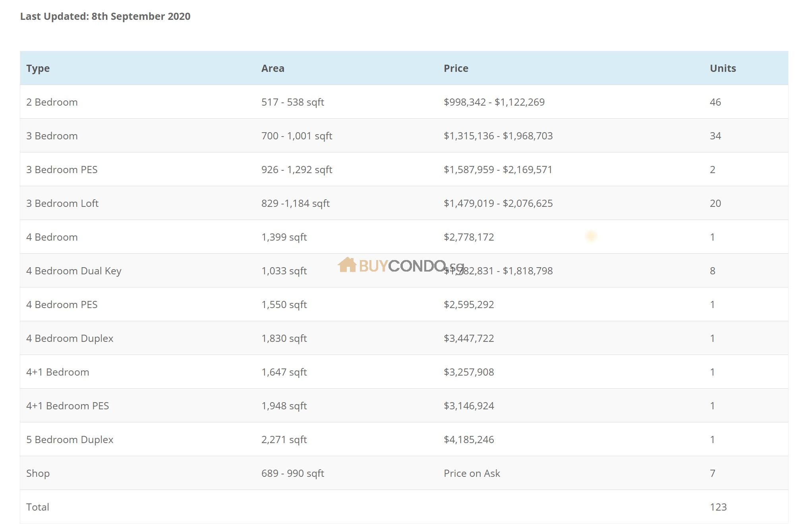Image resolution: width=802 pixels, height=532 pixels.
Task: Select the 2 Bedroom row label
Action: (x=52, y=102)
